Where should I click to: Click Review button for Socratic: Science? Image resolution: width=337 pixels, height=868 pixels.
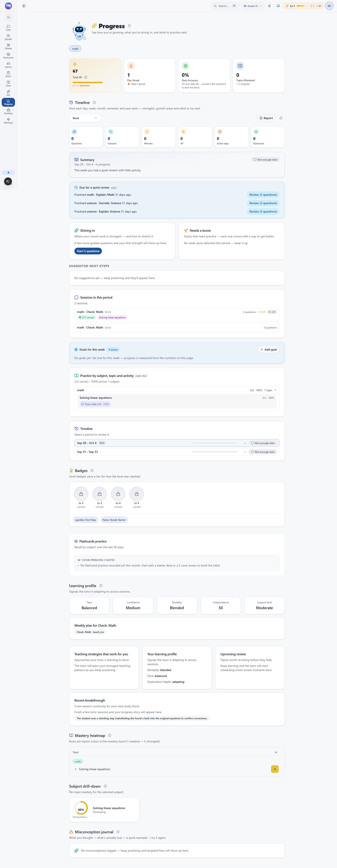263,203
